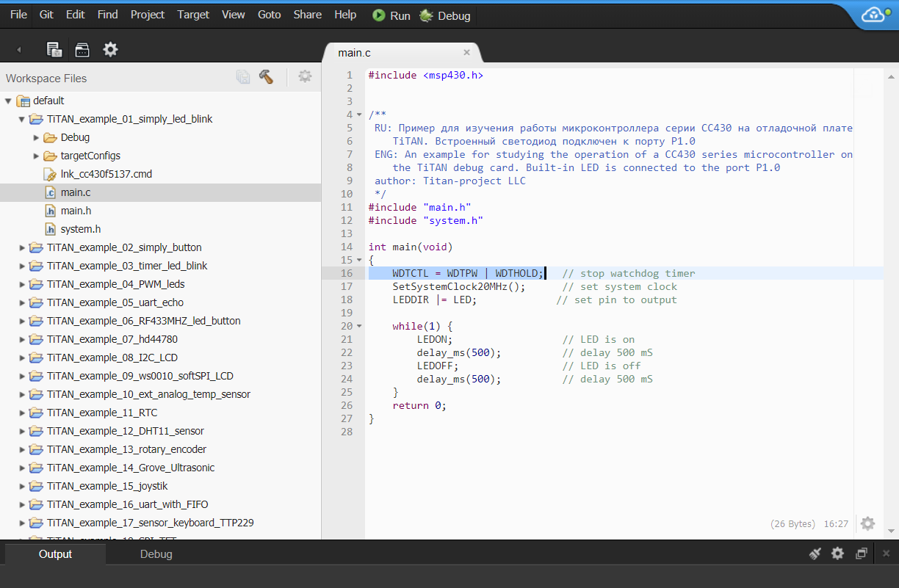Clear output with the brush icon

click(x=815, y=553)
